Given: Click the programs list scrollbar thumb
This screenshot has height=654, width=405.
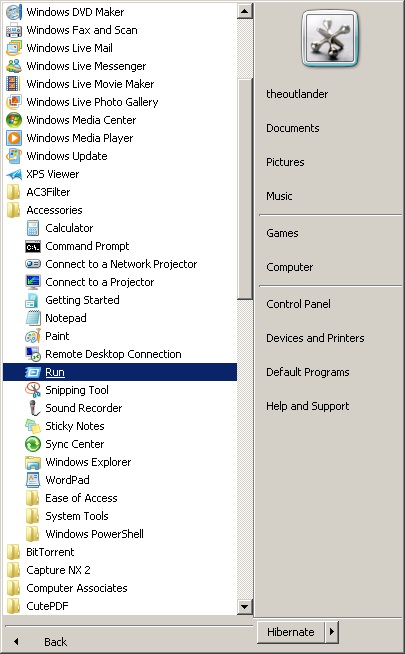Looking at the screenshot, I should tap(245, 189).
